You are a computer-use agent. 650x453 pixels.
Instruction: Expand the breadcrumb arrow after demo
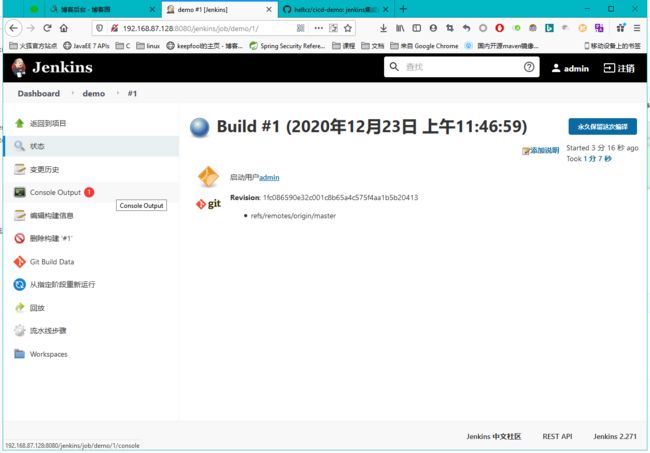click(118, 93)
